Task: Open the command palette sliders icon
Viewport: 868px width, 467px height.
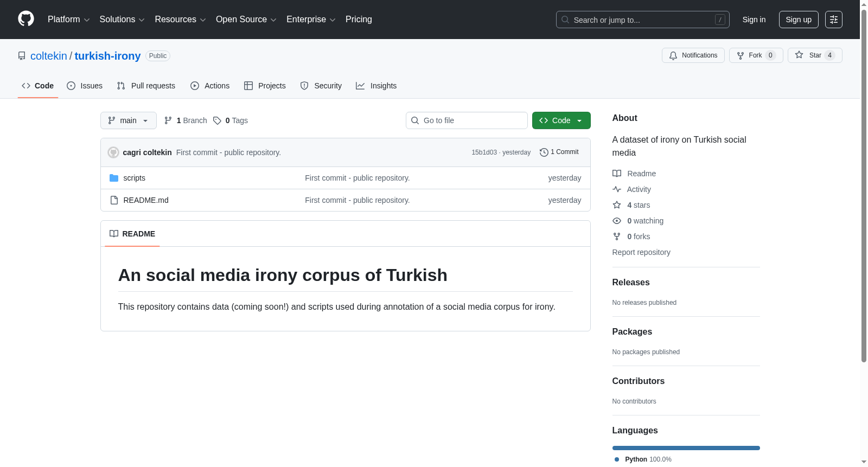Action: [x=834, y=20]
